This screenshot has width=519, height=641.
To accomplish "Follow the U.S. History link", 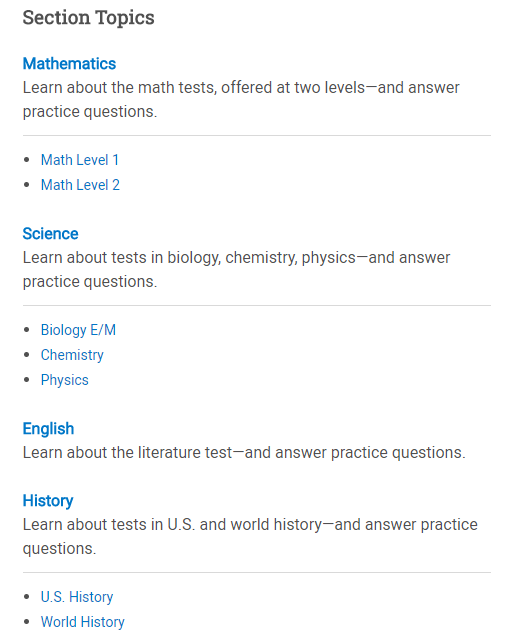I will tap(77, 597).
